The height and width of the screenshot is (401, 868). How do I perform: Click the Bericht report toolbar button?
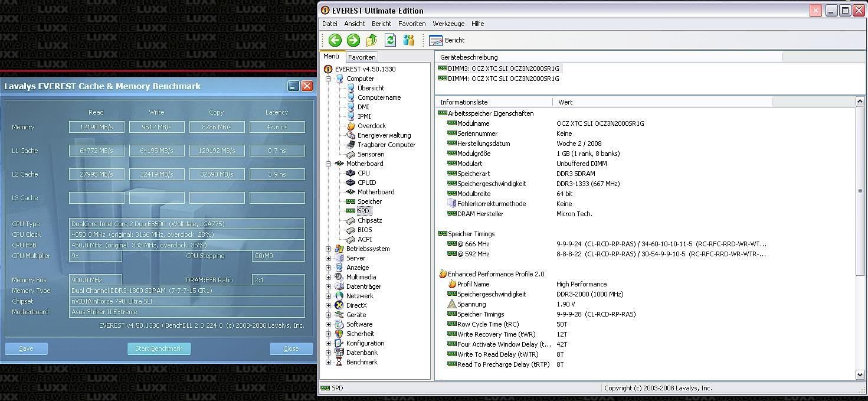447,40
